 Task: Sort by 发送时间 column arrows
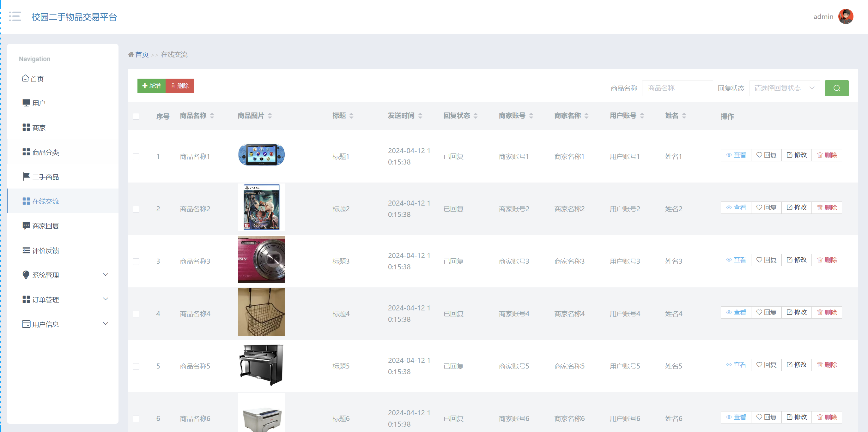coord(420,116)
